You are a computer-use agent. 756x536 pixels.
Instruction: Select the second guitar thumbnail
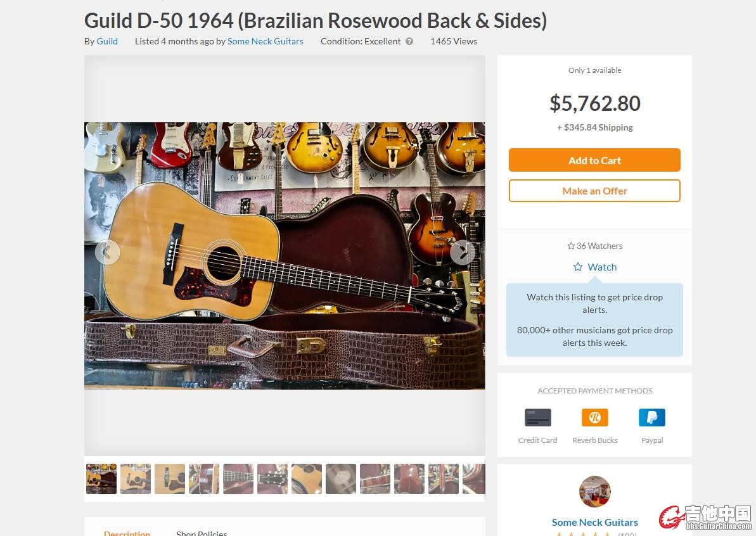[x=136, y=478]
